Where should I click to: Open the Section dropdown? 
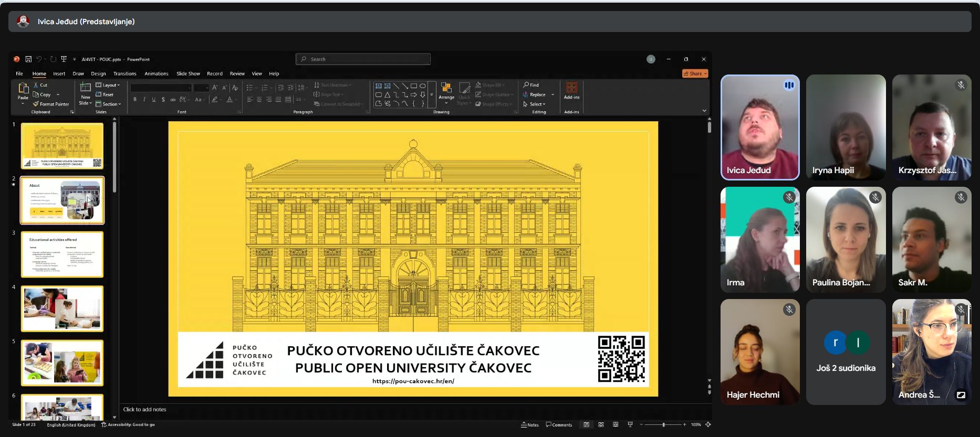(x=108, y=104)
